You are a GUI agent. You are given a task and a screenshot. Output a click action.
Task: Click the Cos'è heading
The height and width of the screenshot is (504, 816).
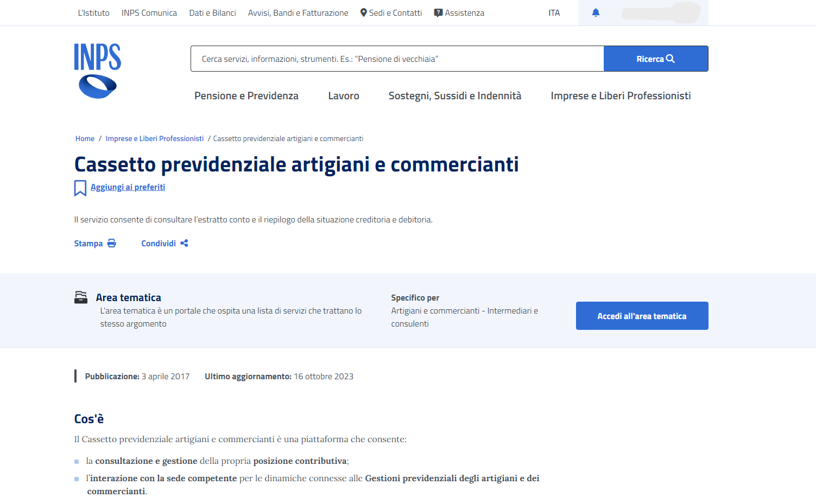(x=89, y=419)
